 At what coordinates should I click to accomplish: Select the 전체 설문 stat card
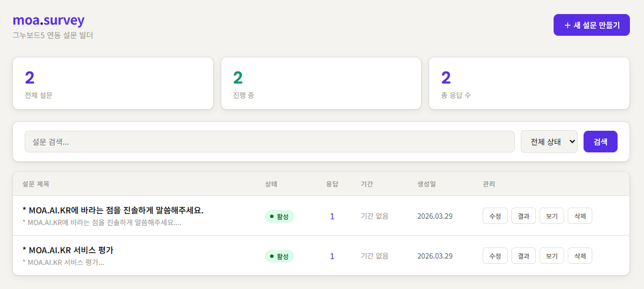tap(113, 83)
